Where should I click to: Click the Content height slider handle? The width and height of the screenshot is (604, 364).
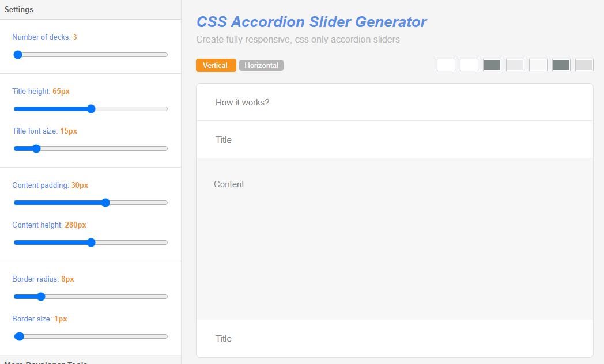coord(90,242)
